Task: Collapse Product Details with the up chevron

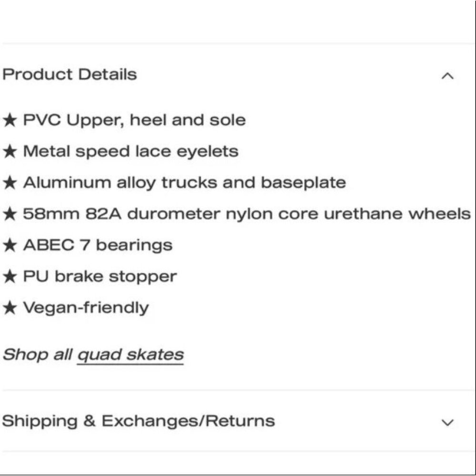Action: (x=447, y=76)
